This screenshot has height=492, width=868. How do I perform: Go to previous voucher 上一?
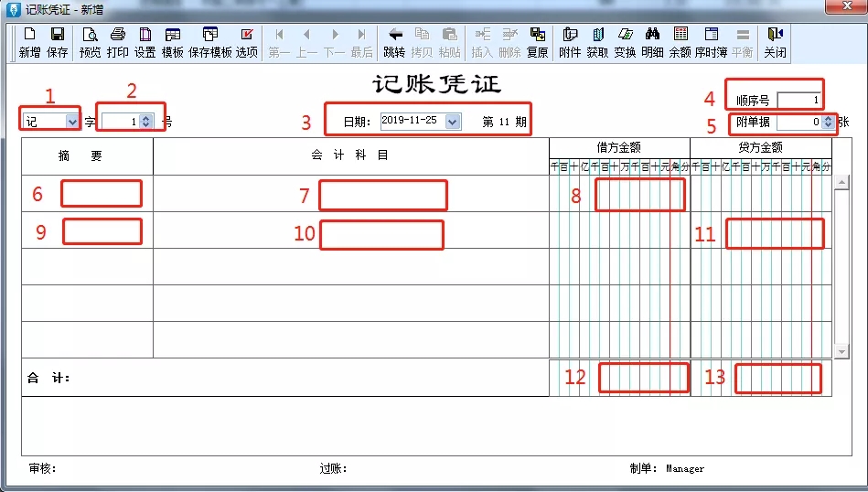pos(306,43)
